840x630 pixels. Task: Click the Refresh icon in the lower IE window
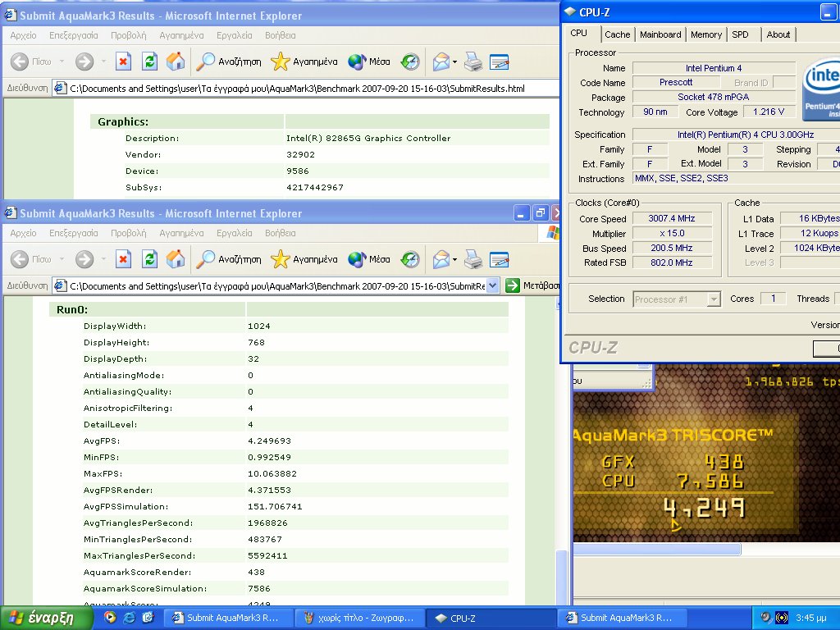(149, 259)
